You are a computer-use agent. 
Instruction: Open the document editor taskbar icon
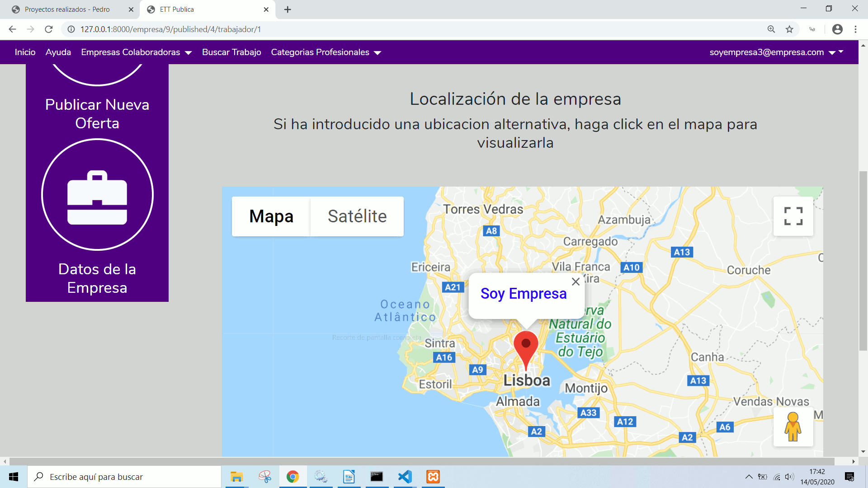click(349, 477)
